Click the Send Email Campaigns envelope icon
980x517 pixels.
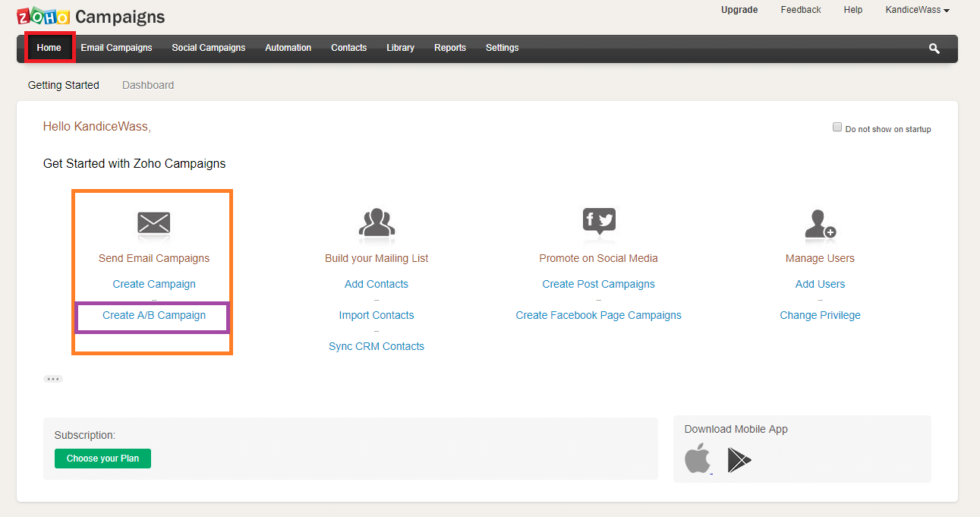(x=154, y=222)
